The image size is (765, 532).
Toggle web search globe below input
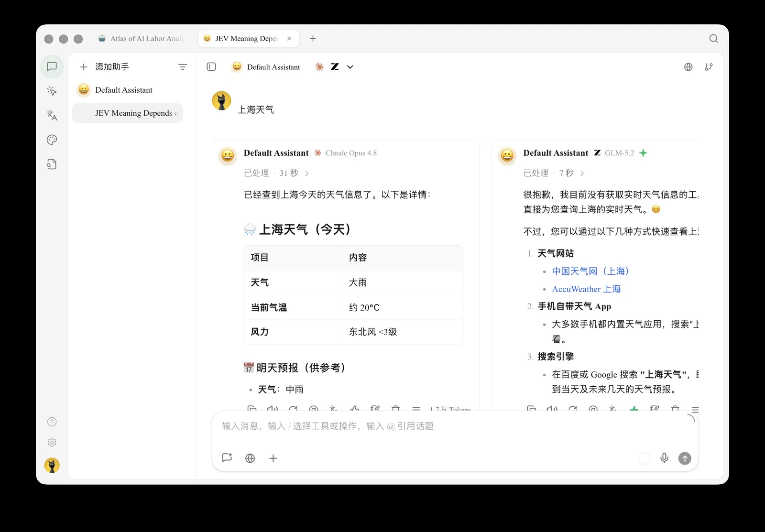[250, 458]
